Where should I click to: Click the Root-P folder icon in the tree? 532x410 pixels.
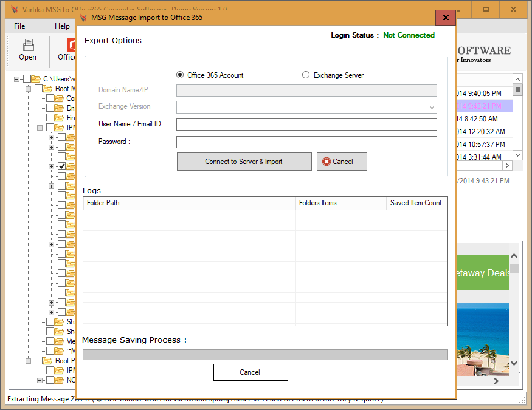click(48, 361)
